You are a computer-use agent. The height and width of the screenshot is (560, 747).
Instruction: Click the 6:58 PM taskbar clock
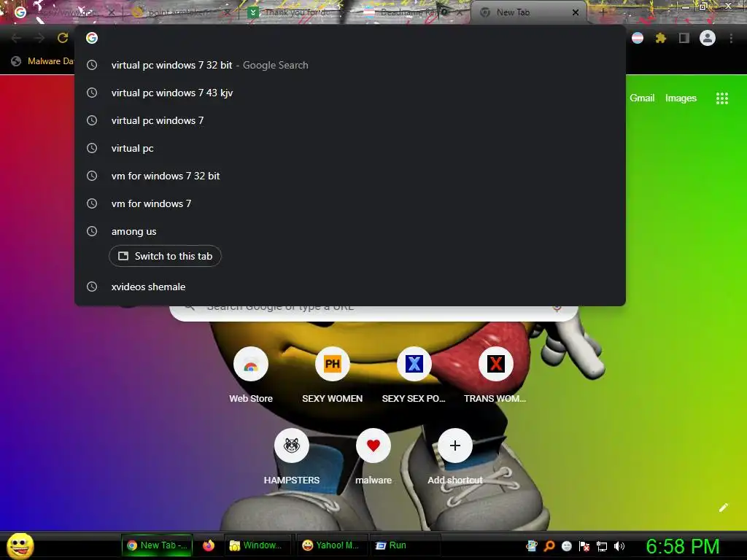683,546
